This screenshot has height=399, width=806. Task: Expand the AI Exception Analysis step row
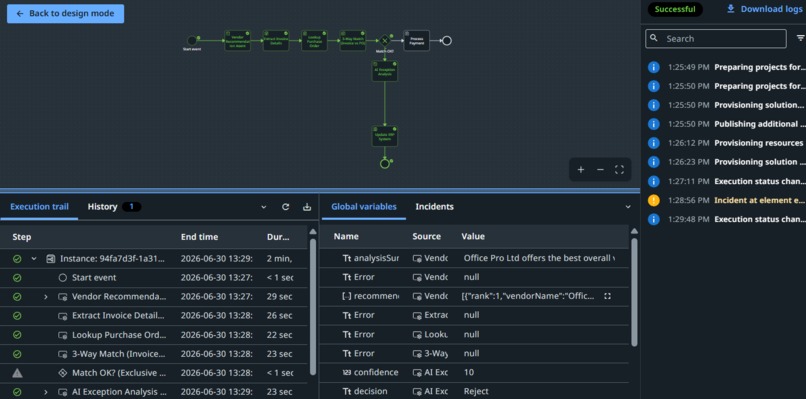pos(46,392)
